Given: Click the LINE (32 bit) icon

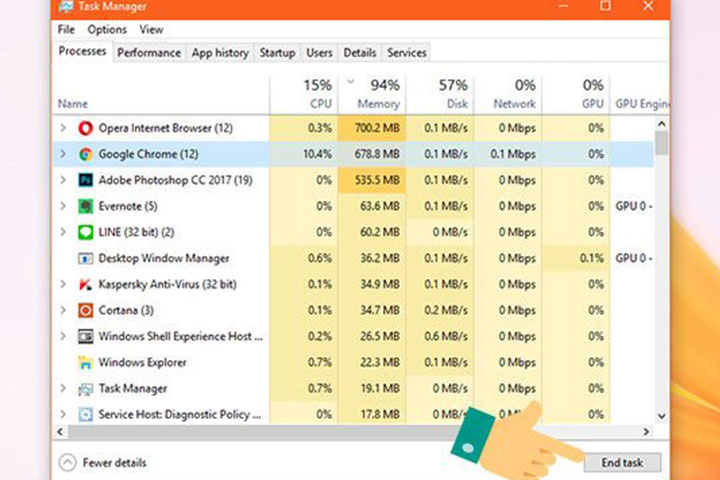Looking at the screenshot, I should 85,232.
